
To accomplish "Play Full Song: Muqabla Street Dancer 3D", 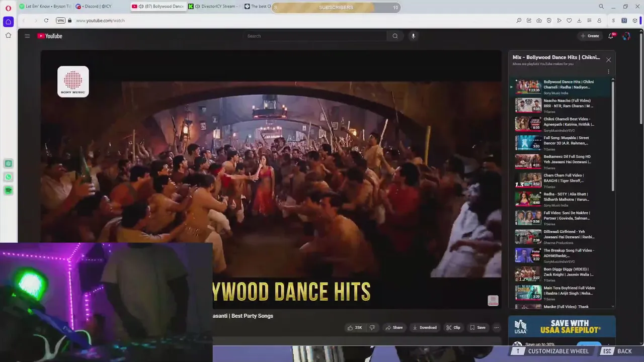I will click(x=561, y=143).
